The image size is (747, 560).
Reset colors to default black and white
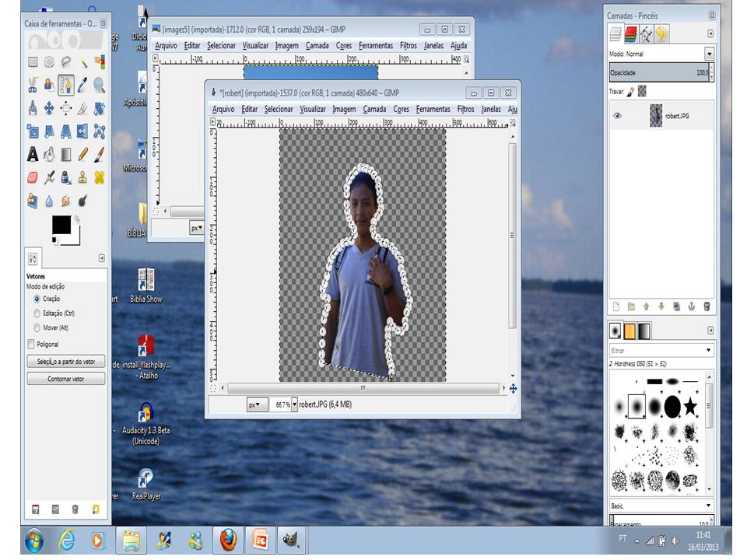coord(54,240)
